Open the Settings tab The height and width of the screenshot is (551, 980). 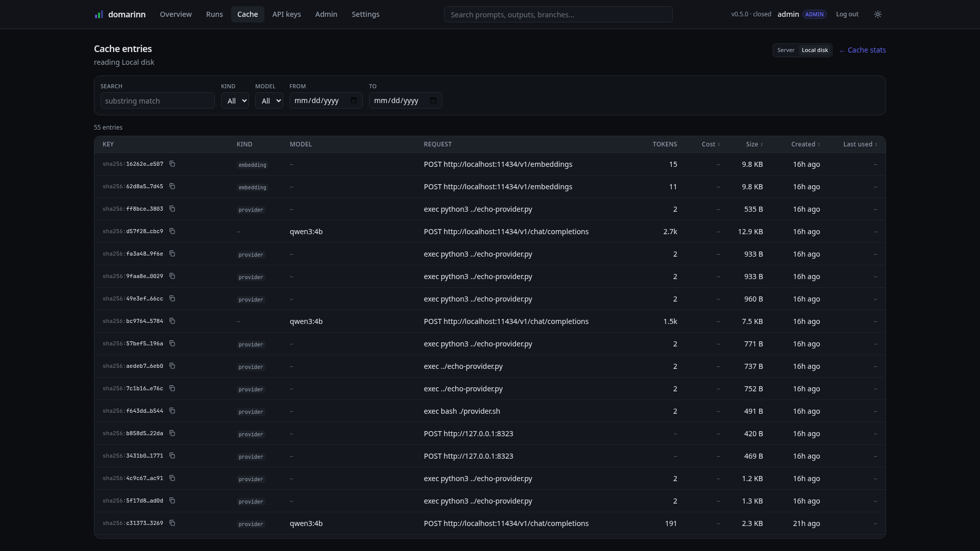(365, 14)
